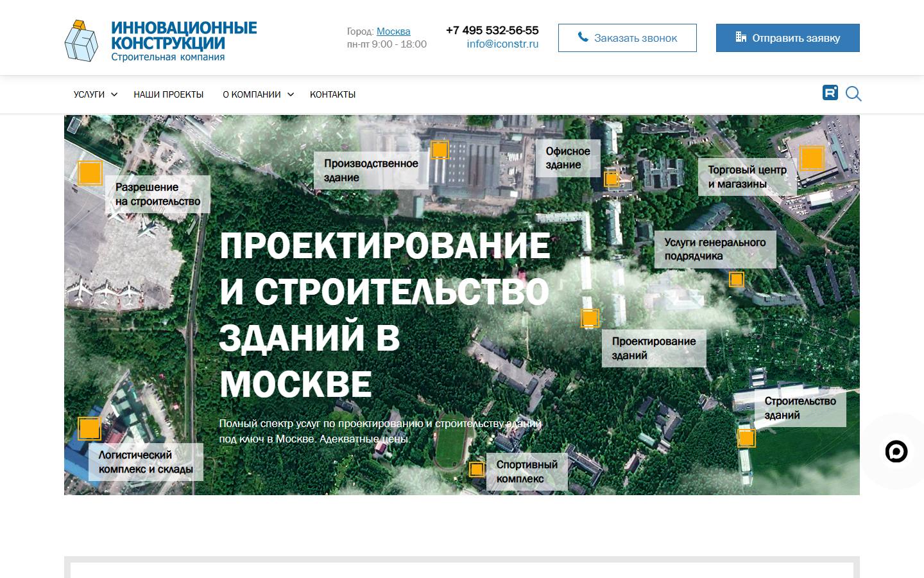Open the site search magnifier icon
Viewport: 924px width, 578px height.
point(853,94)
